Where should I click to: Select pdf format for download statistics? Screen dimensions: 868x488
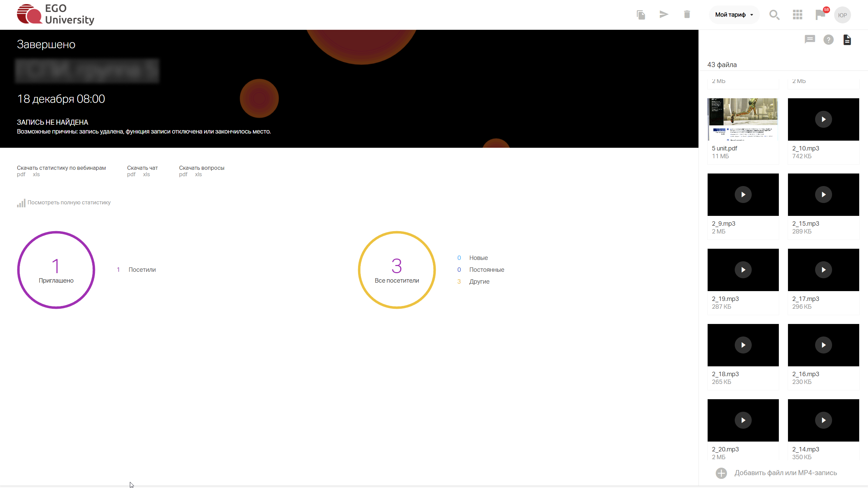pos(21,174)
